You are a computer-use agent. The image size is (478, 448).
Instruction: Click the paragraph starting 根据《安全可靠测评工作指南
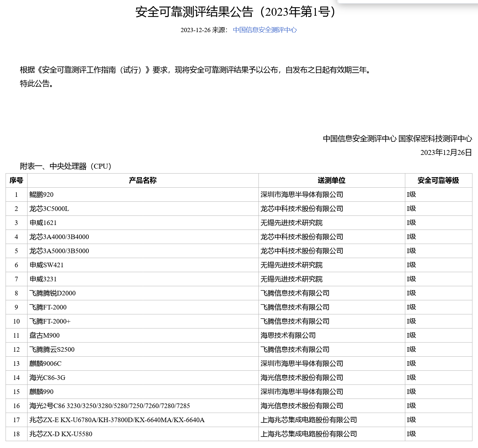point(195,70)
